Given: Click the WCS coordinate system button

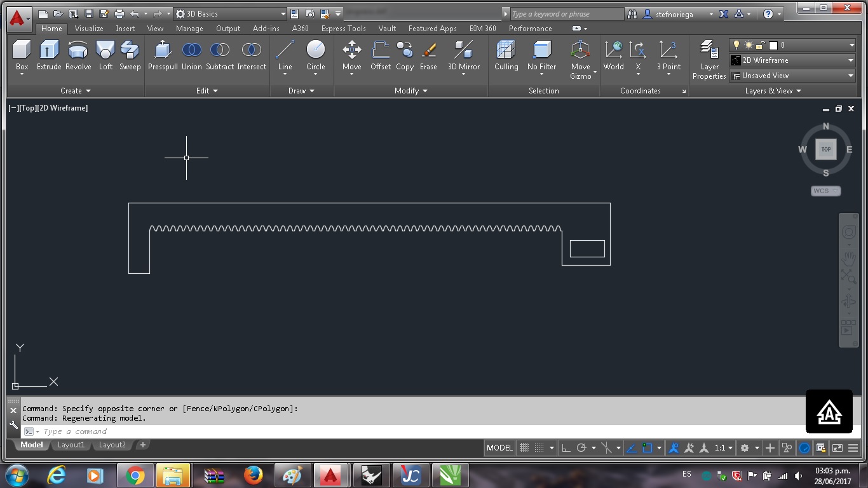Looking at the screenshot, I should coord(826,191).
